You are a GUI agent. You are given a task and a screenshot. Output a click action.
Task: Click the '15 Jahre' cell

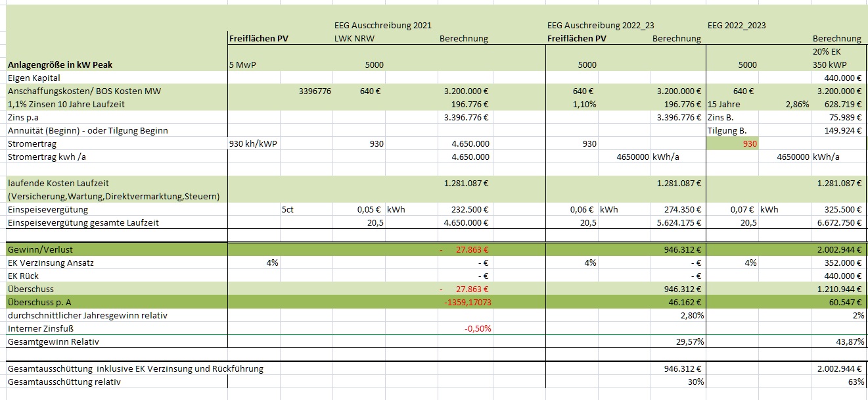tap(724, 105)
